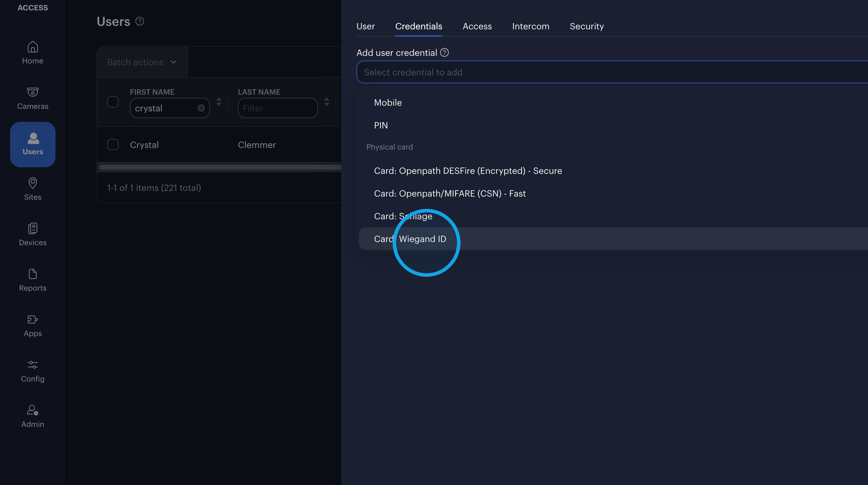Click the Clemmer last name cell
Screen dimensions: 868x485
(x=257, y=145)
